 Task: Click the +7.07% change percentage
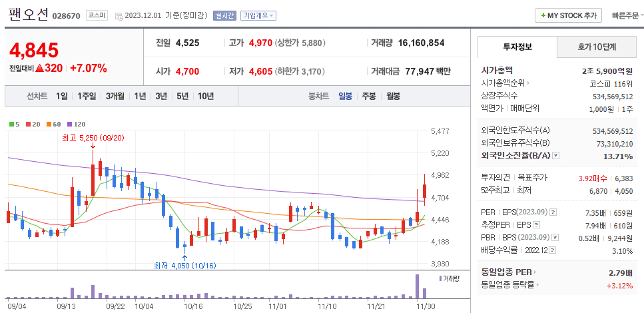pyautogui.click(x=89, y=68)
